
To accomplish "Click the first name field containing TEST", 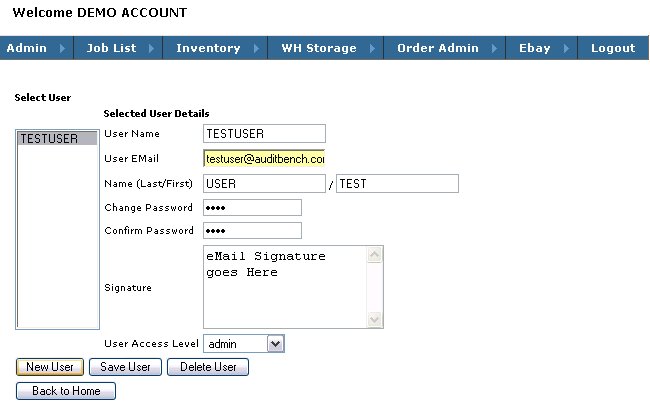I will (x=398, y=184).
